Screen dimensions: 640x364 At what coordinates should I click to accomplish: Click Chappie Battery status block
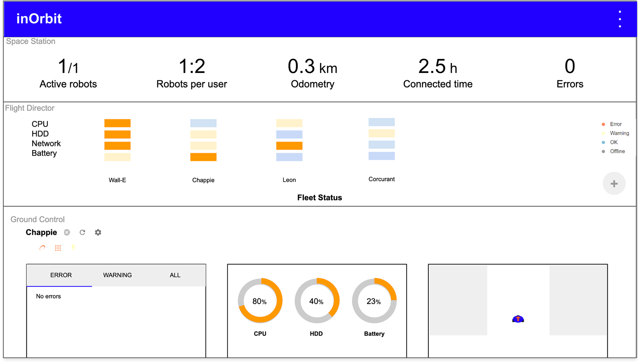203,157
